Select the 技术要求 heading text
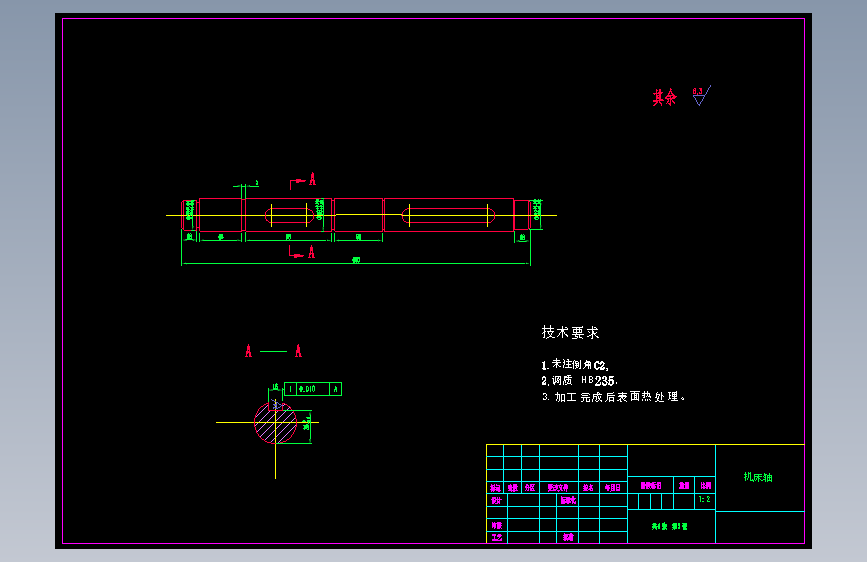The height and width of the screenshot is (562, 867). [570, 332]
